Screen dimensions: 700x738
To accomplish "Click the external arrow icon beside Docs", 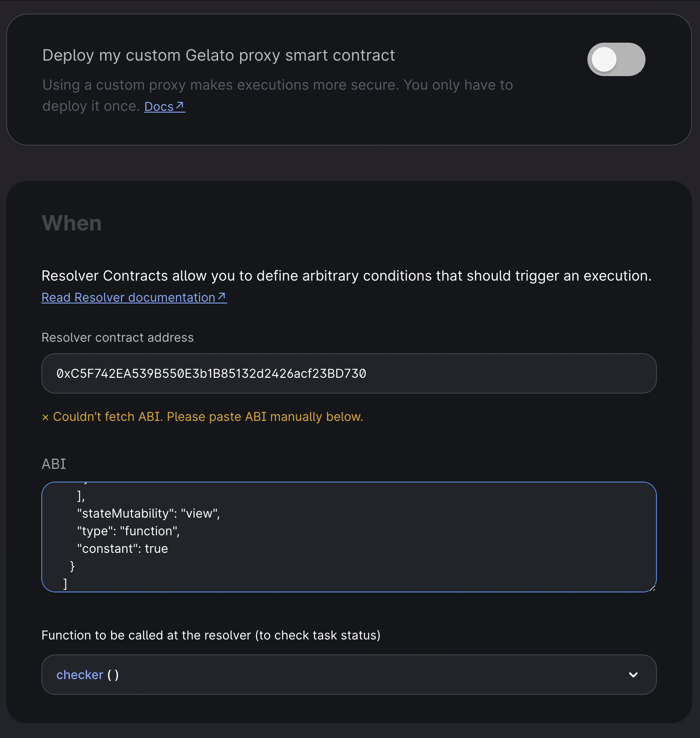I will coord(180,106).
